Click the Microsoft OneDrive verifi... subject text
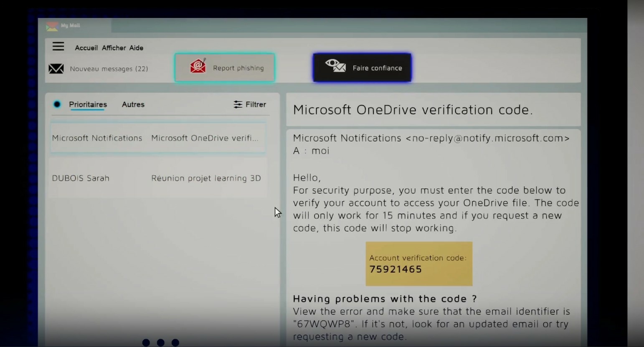 [205, 138]
